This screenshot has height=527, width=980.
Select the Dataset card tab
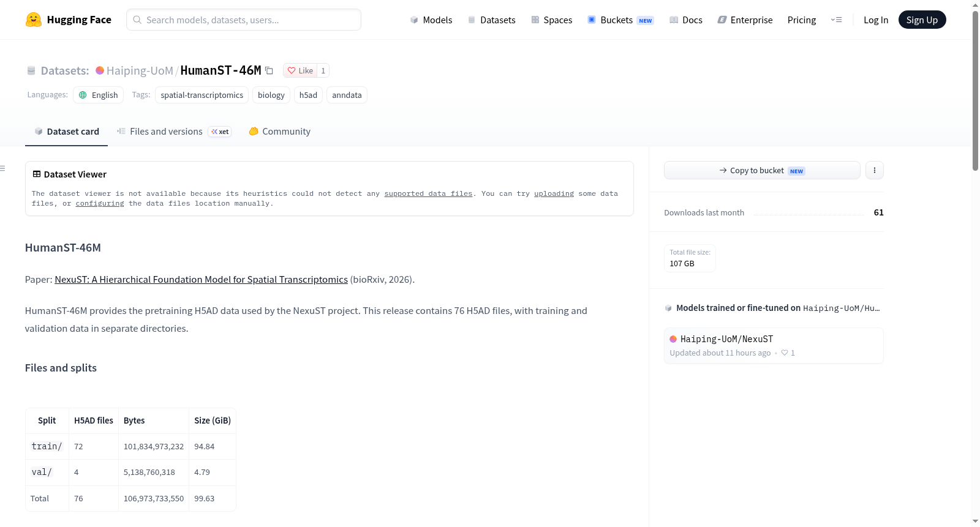click(66, 132)
